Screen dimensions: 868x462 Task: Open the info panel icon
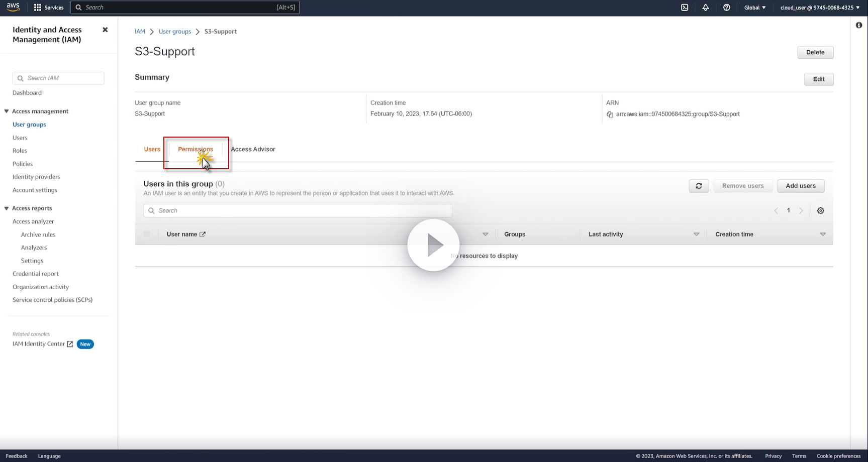coord(859,25)
